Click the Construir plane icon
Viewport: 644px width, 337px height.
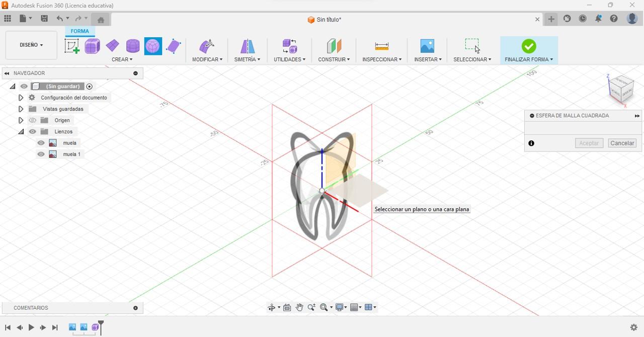coord(334,46)
